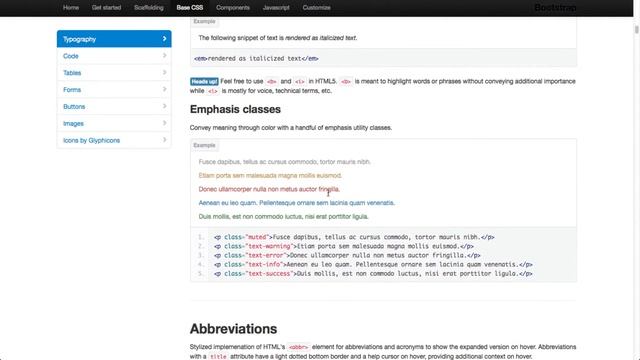Click the chevron on the Buttons row
Viewport: 640px width, 360px height.
click(x=164, y=106)
